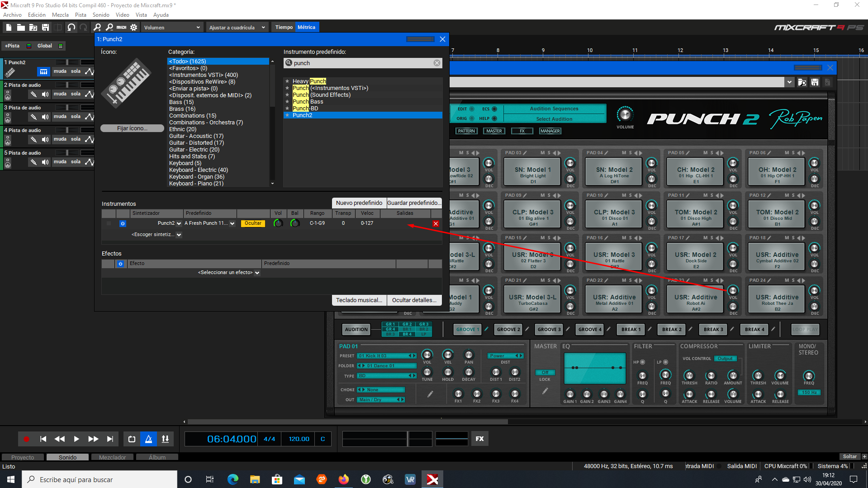Viewport: 868px width, 488px height.
Task: Rewind to the start of the project
Action: click(43, 439)
